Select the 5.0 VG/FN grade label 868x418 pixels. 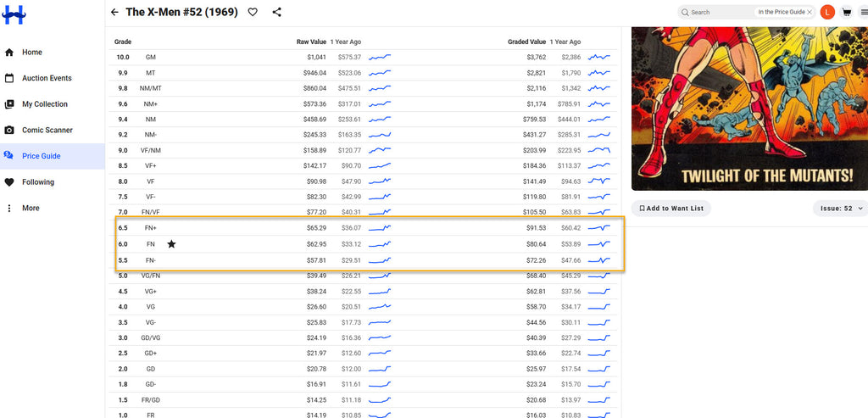(153, 276)
